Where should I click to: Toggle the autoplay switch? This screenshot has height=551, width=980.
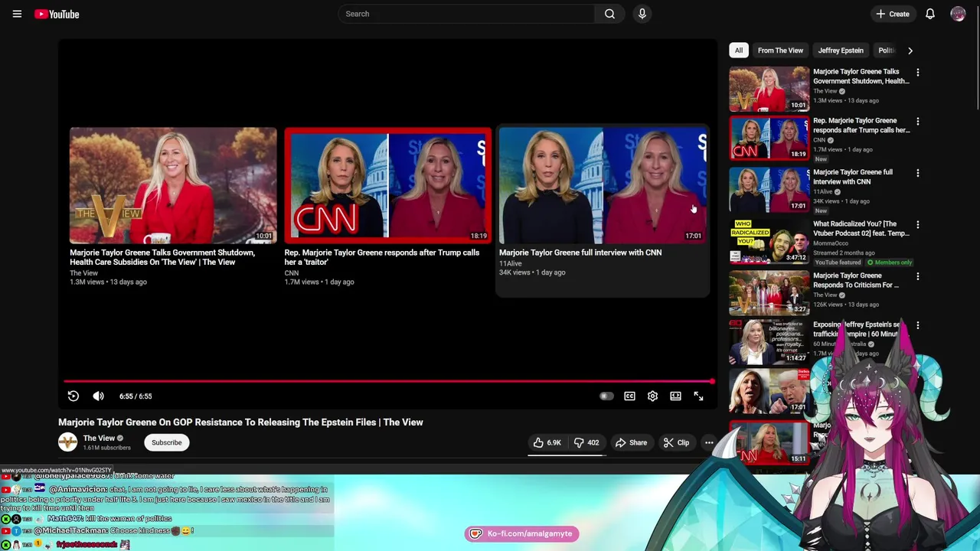[606, 396]
